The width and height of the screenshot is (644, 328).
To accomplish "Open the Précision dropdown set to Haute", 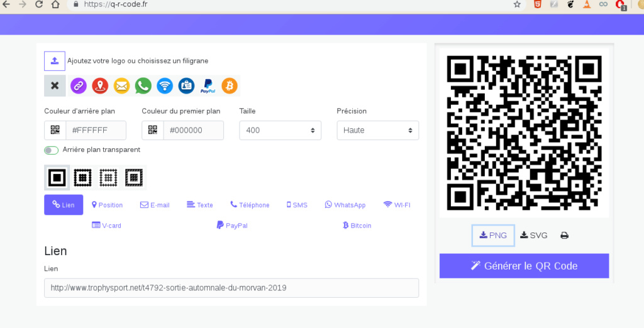I will coord(378,130).
